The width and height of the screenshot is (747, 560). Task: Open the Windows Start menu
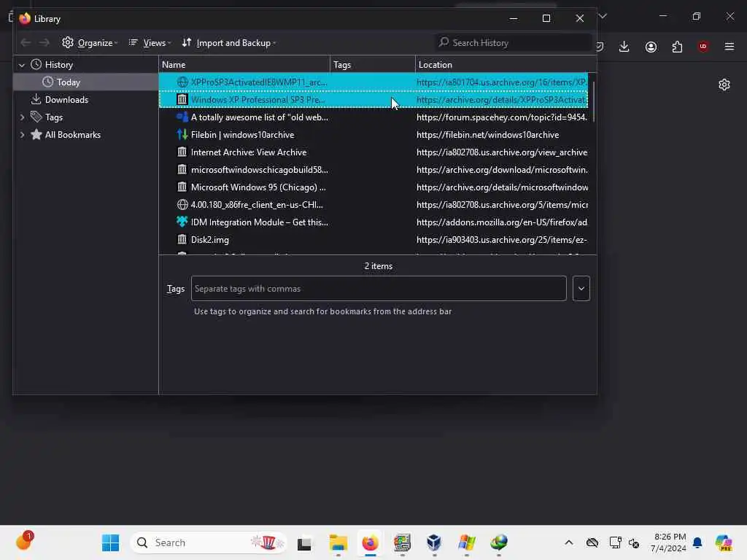tap(111, 542)
